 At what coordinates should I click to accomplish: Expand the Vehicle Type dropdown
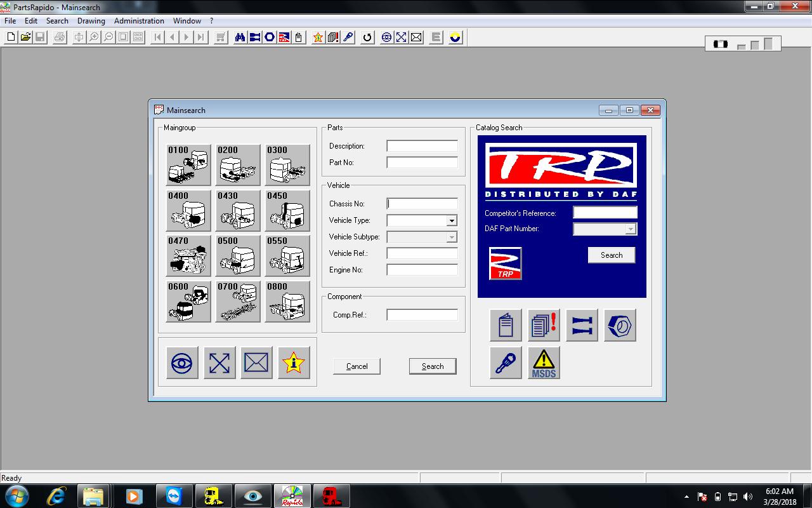click(452, 220)
